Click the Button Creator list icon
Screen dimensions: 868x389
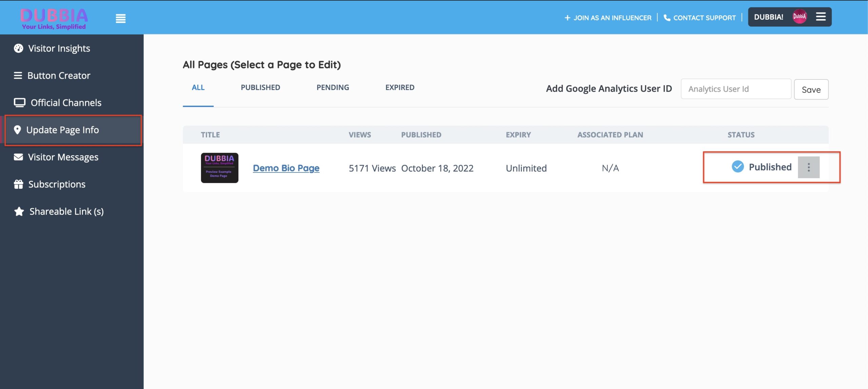click(18, 75)
